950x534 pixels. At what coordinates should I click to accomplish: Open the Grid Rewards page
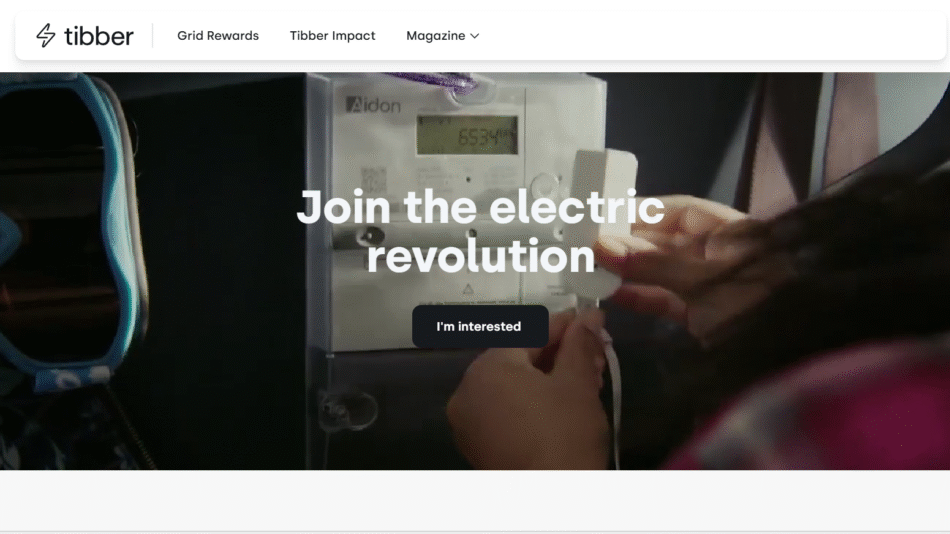(x=218, y=36)
